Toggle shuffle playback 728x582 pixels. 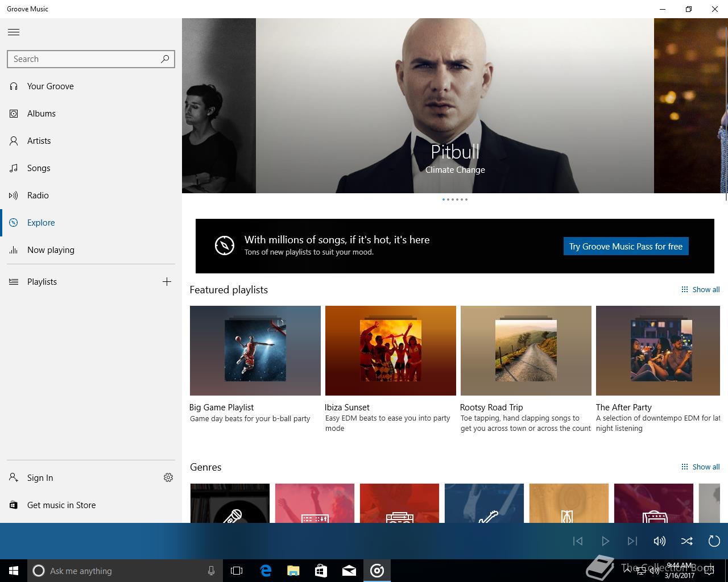(x=687, y=541)
